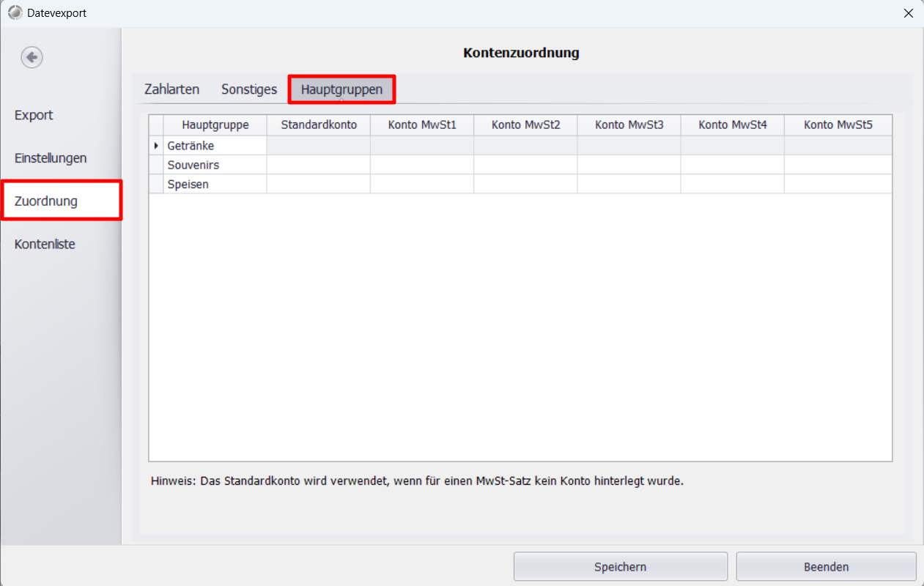Click the Speichern button

pyautogui.click(x=620, y=567)
